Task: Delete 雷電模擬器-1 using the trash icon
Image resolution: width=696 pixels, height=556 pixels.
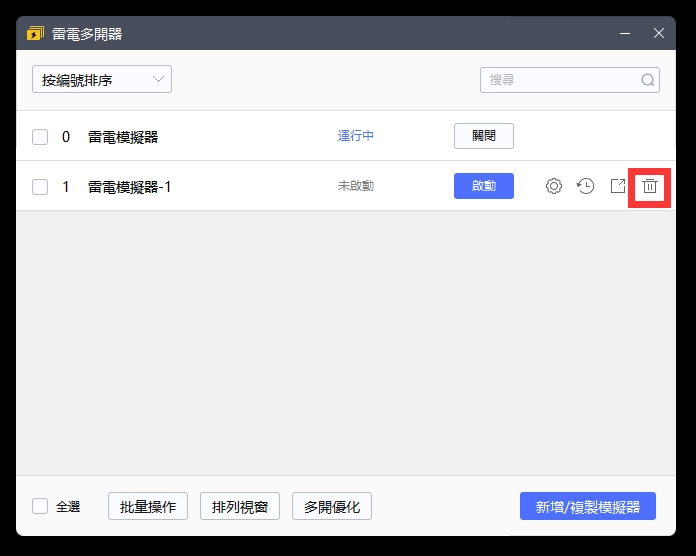Action: coord(649,186)
